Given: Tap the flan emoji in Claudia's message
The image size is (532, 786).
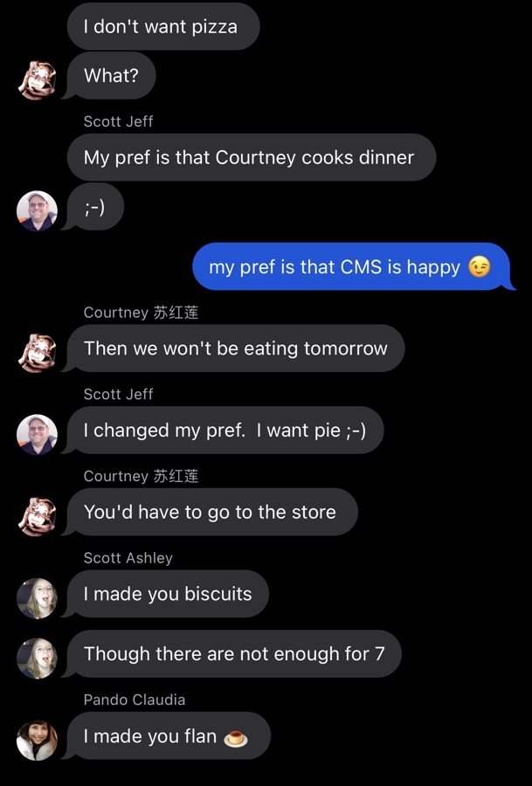Looking at the screenshot, I should tap(236, 737).
